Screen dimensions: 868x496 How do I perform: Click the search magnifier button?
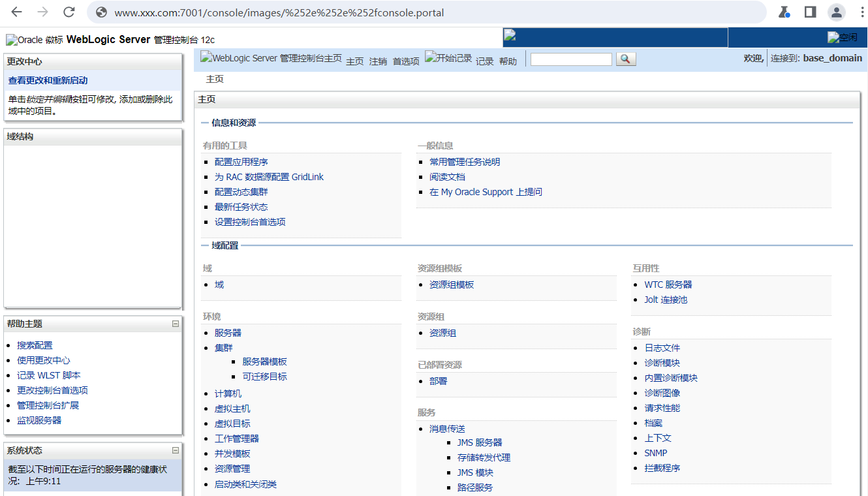pos(625,59)
